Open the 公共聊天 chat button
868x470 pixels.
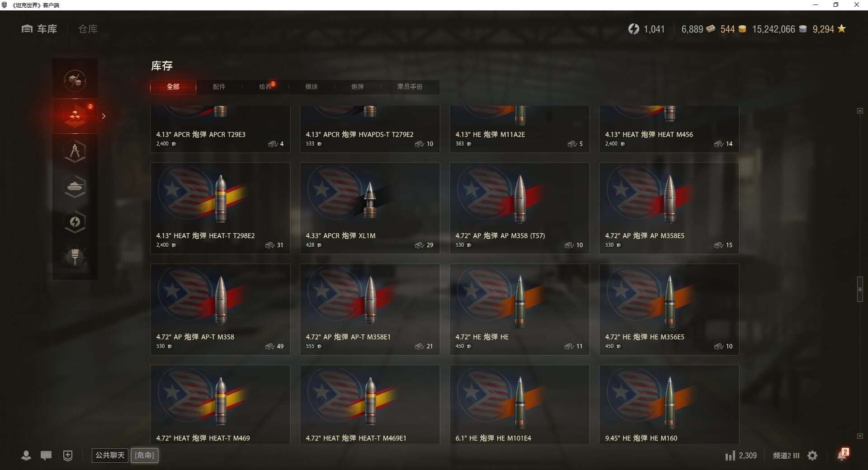(110, 455)
